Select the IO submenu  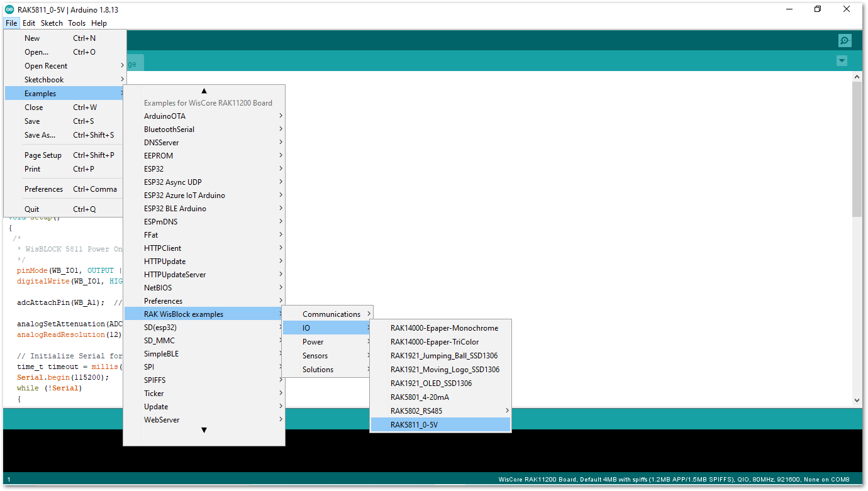pyautogui.click(x=328, y=328)
